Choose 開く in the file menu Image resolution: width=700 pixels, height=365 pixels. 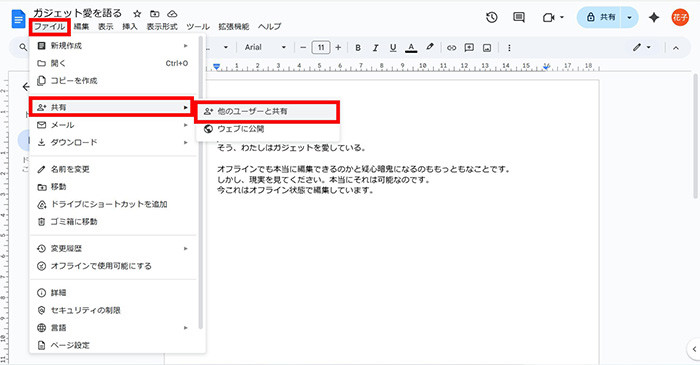[x=113, y=63]
